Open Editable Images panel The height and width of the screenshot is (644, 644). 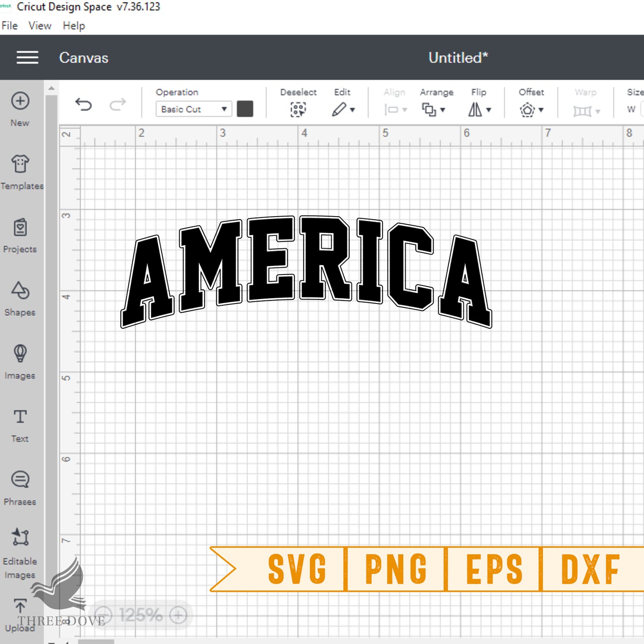click(x=20, y=554)
